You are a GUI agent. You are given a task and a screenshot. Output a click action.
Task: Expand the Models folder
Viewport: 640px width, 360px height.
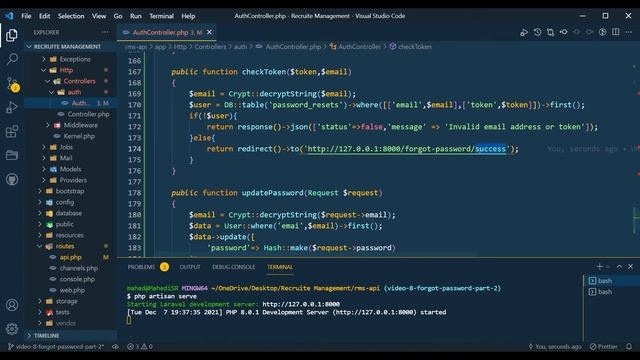[70, 169]
